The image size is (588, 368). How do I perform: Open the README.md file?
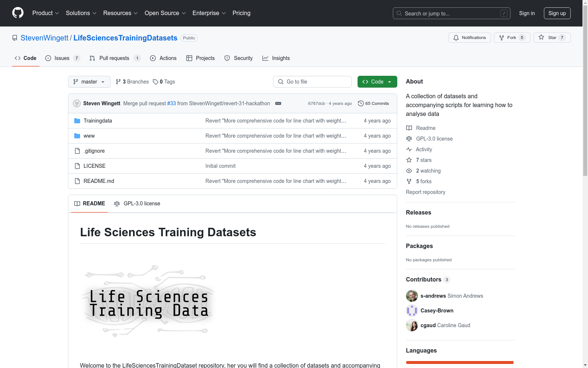[99, 181]
